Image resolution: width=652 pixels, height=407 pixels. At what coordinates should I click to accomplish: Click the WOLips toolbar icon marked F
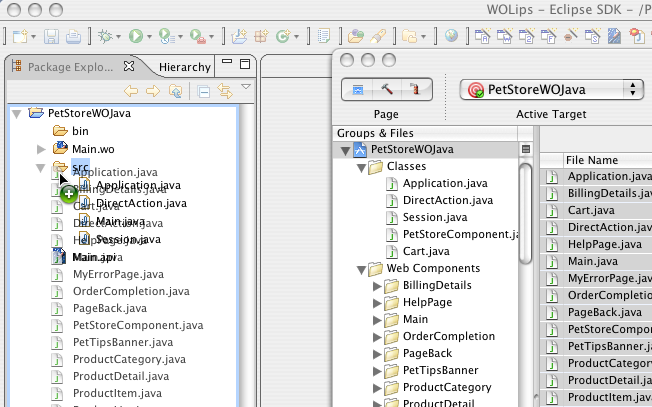coord(548,36)
